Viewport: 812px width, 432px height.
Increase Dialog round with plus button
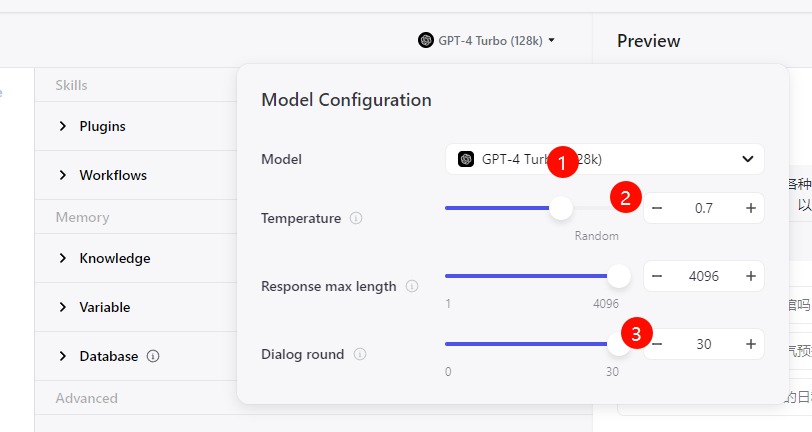click(x=751, y=344)
